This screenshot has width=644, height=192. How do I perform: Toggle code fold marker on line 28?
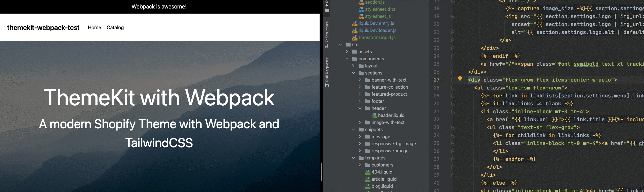(x=453, y=88)
